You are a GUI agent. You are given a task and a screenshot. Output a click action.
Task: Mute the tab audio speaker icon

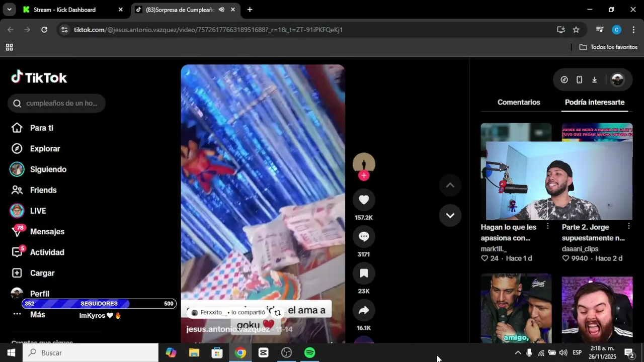221,10
